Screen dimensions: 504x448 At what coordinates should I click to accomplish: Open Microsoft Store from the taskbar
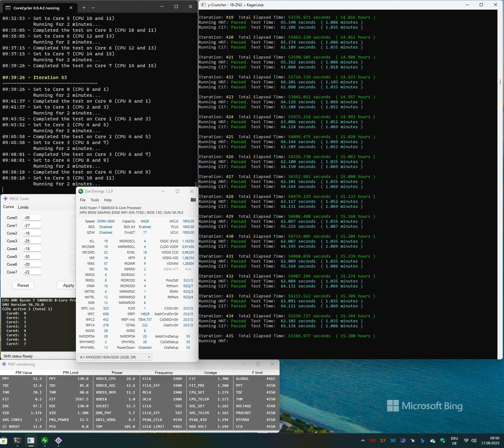pyautogui.click(x=3, y=441)
